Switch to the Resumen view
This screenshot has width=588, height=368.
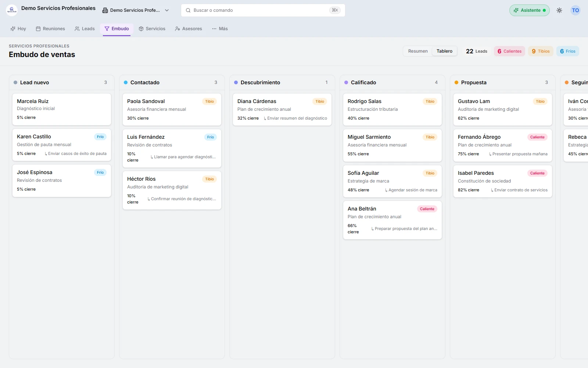click(x=418, y=51)
